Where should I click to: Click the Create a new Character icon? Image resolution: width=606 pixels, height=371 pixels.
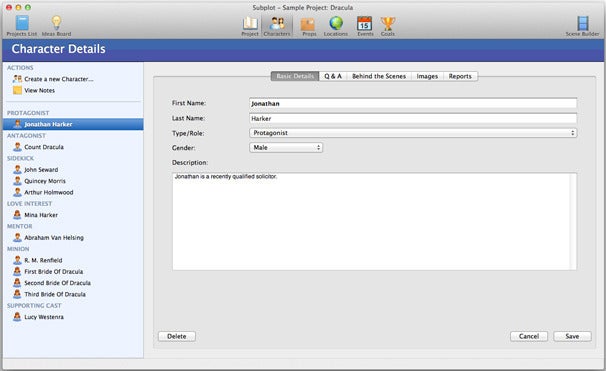tap(17, 79)
